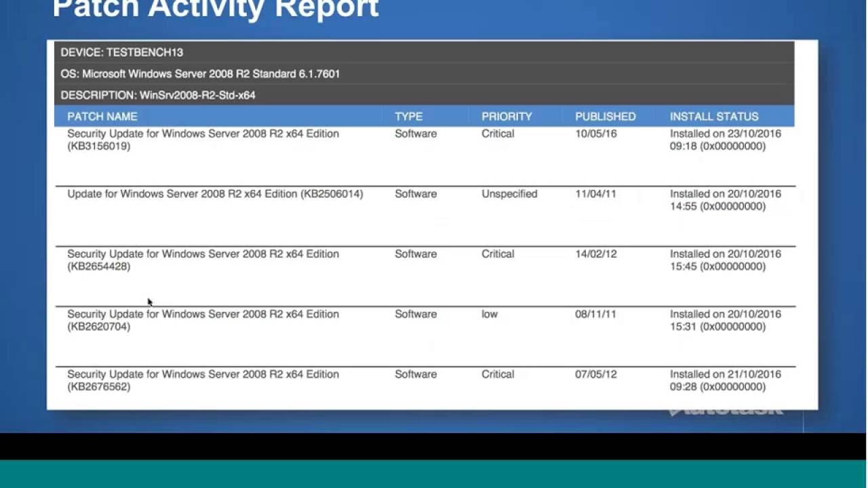Click the published date 07/05/12
Viewport: 868px width, 488px height.
click(x=596, y=374)
